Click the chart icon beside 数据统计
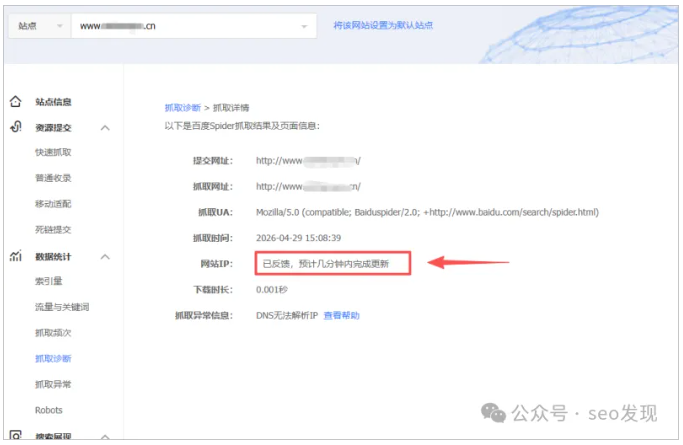 [x=16, y=256]
